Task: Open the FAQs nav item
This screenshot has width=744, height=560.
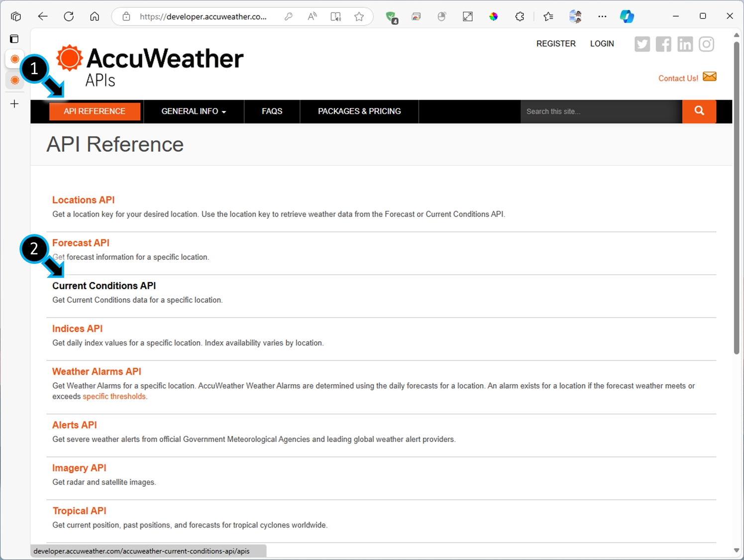Action: coord(272,111)
